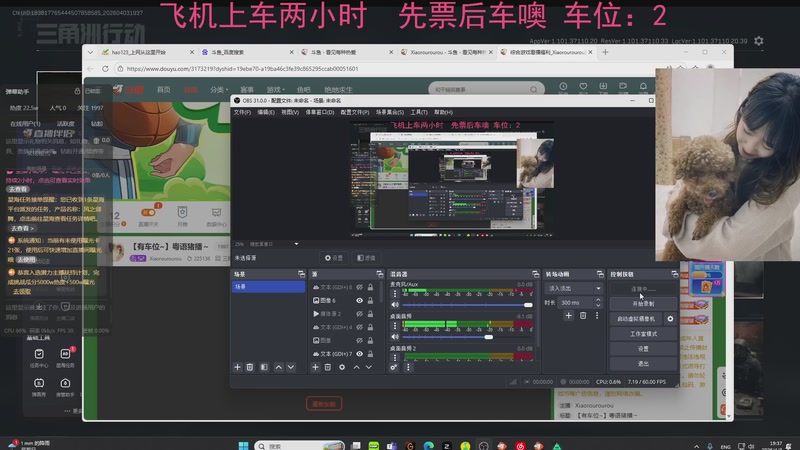
Task: Focus the browser address bar URL
Action: pyautogui.click(x=242, y=68)
